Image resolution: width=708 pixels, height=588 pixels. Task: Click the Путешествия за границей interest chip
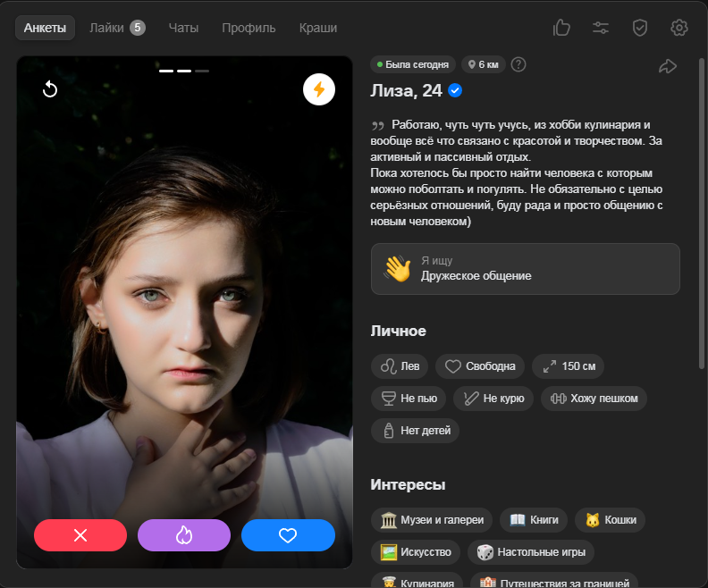pyautogui.click(x=554, y=581)
